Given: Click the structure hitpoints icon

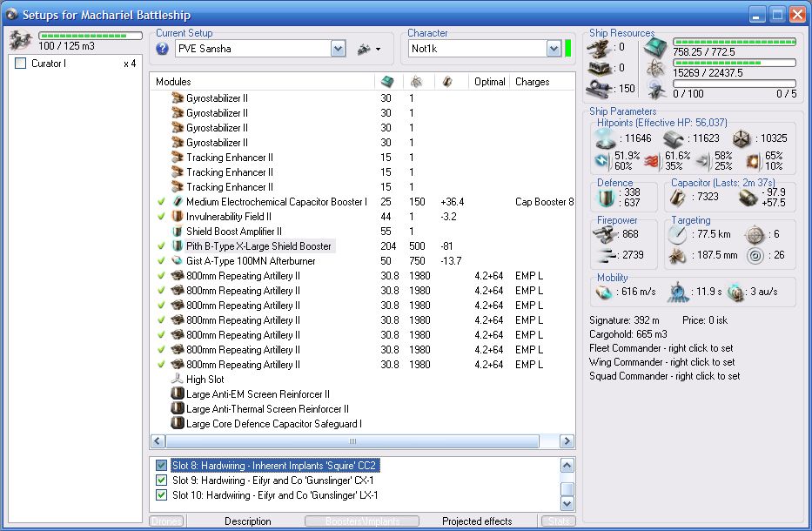Looking at the screenshot, I should [x=742, y=138].
